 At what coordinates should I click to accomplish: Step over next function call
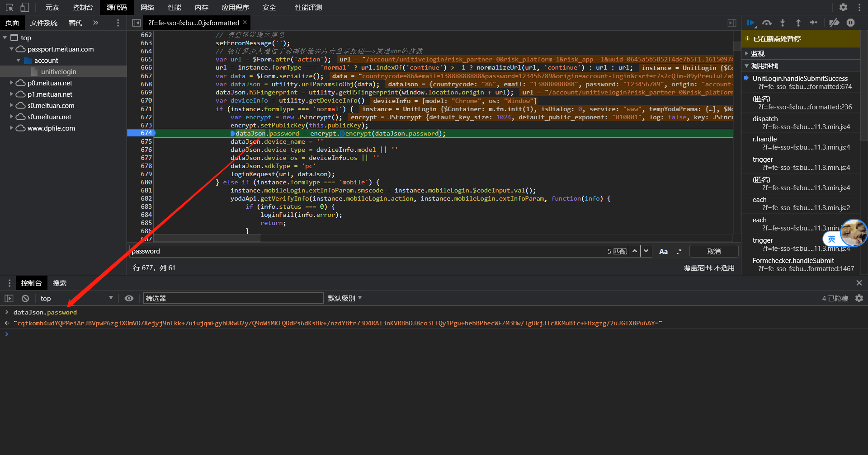pyautogui.click(x=767, y=23)
